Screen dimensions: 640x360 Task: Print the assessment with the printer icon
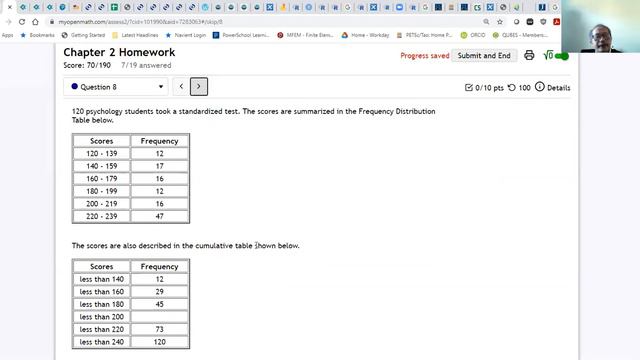coord(529,55)
